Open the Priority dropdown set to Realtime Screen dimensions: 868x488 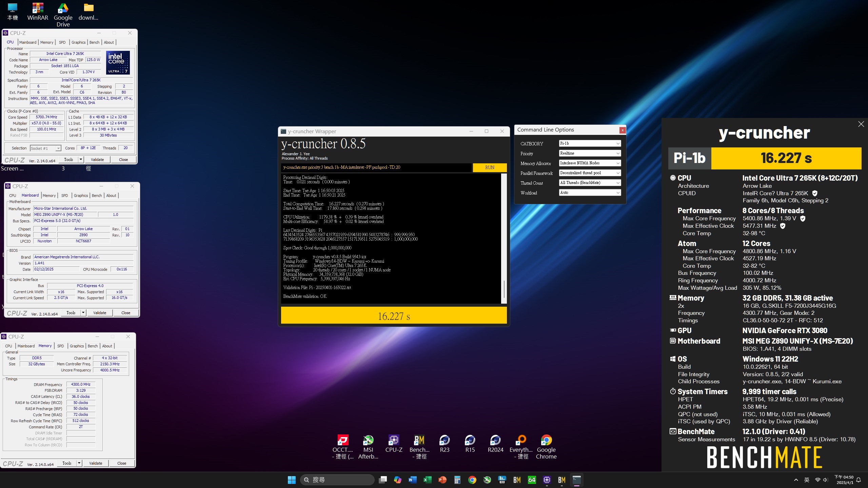click(590, 154)
